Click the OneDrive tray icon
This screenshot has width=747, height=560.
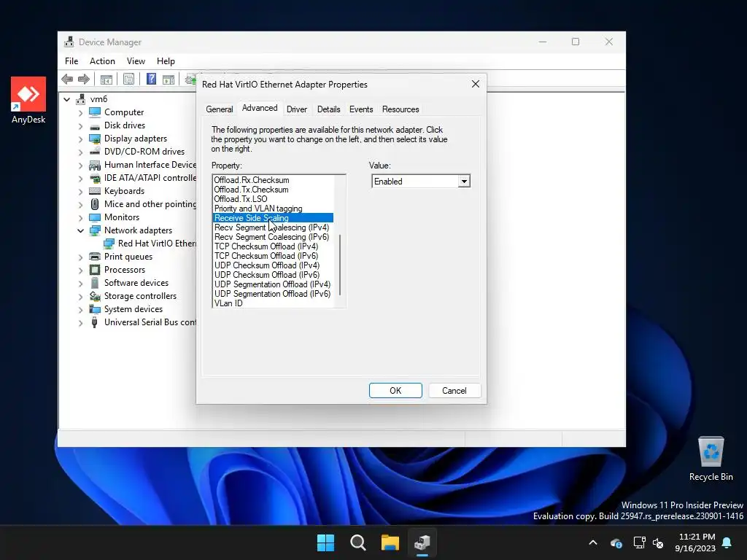616,542
